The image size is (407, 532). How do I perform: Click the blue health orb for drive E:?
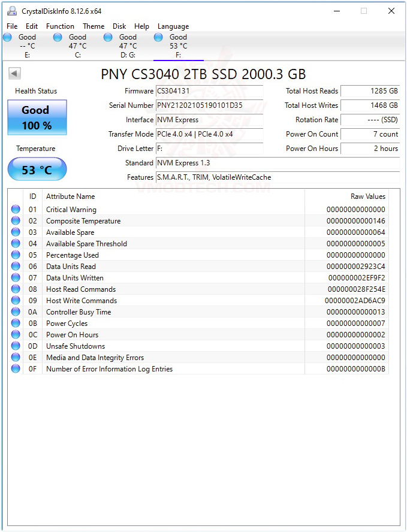7,37
